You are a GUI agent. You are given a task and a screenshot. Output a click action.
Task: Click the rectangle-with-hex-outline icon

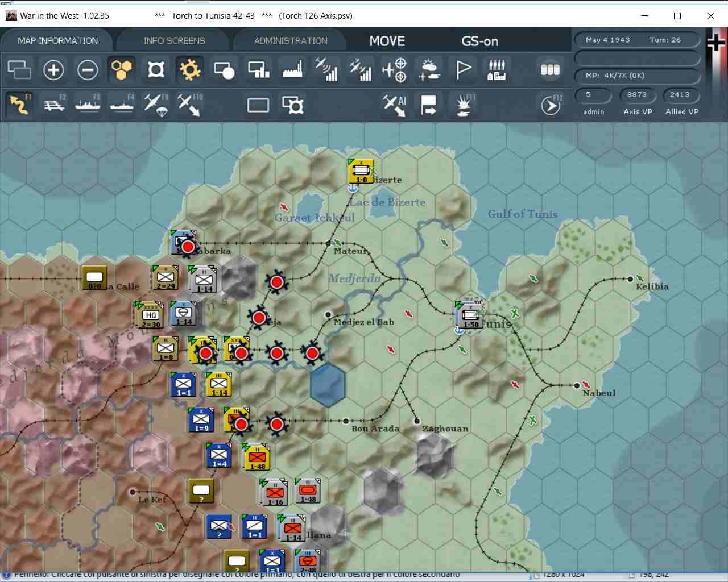click(x=293, y=105)
